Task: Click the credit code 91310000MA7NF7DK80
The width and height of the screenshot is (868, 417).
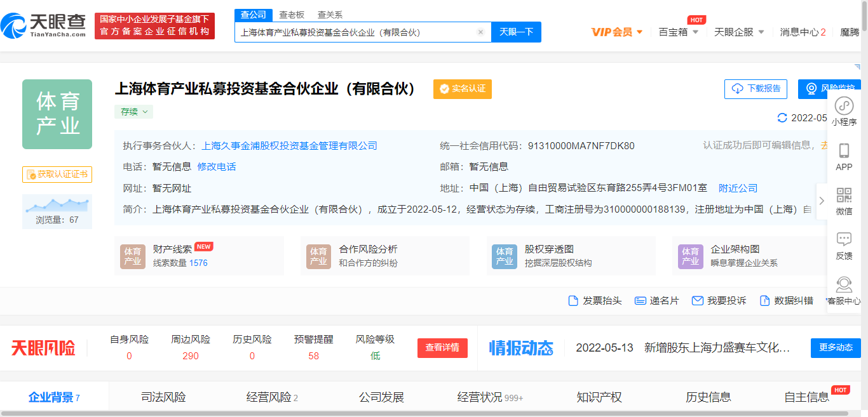Action: (x=581, y=146)
